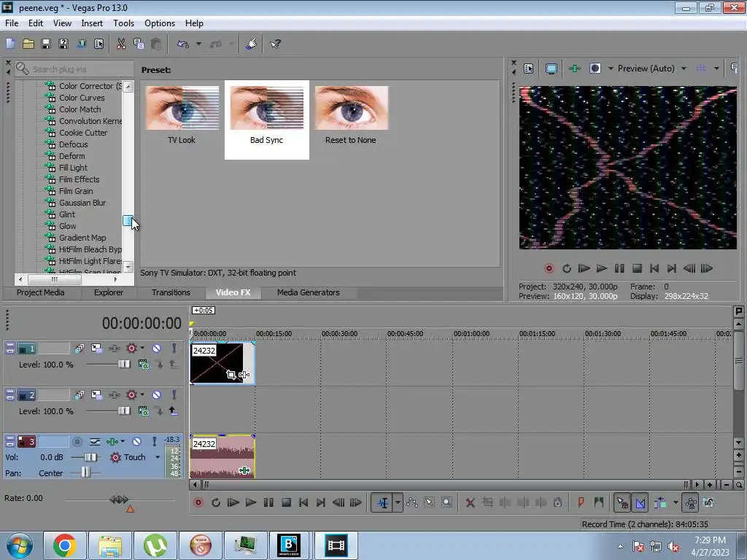747x560 pixels.
Task: Open the Insert menu
Action: pos(92,23)
